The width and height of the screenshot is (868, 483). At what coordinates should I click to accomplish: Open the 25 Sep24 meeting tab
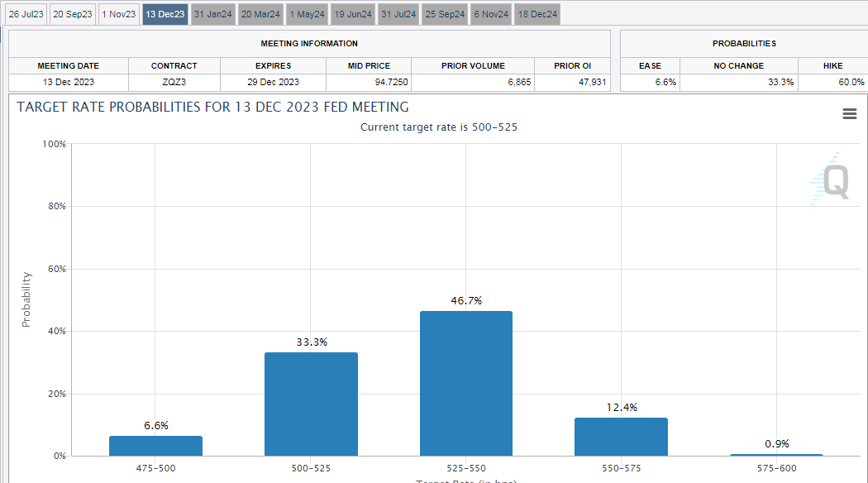(x=444, y=13)
